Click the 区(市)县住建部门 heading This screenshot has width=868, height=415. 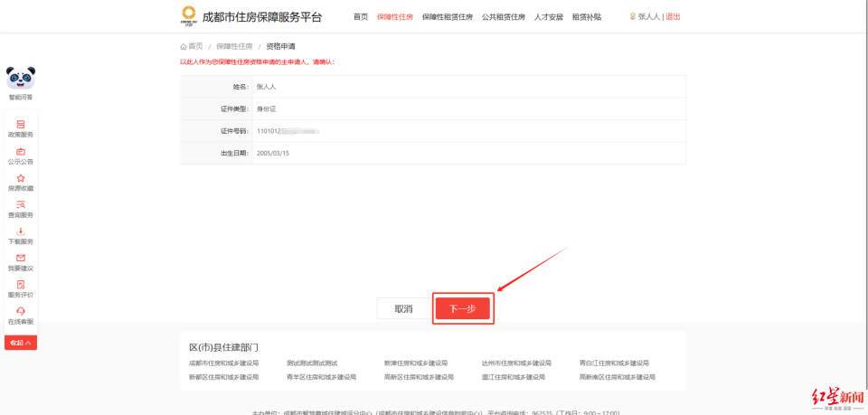223,347
